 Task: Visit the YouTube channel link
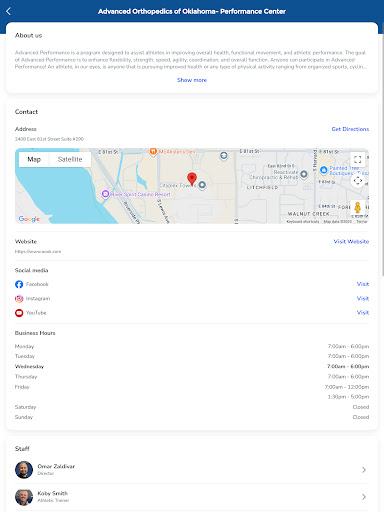(363, 312)
